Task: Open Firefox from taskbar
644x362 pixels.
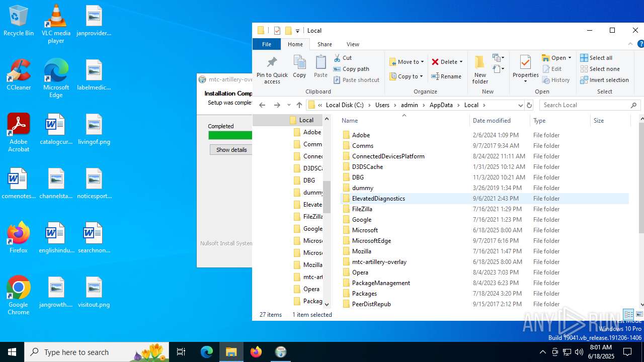Action: tap(256, 352)
